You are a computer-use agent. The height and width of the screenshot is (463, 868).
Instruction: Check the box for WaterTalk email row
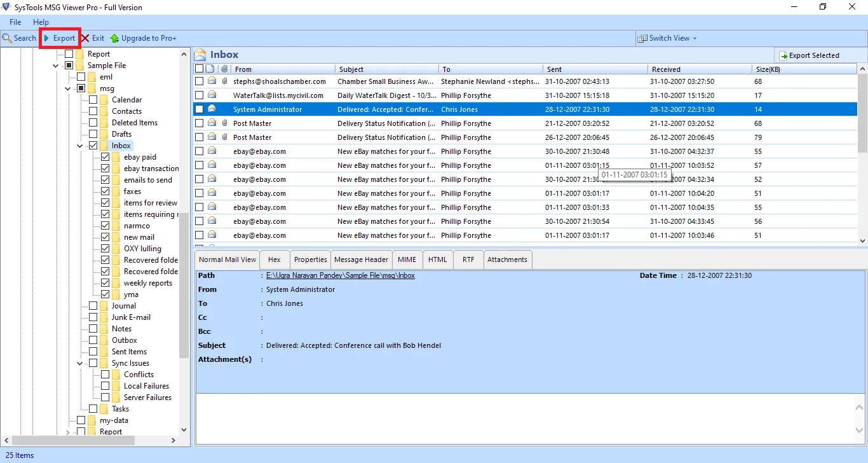coord(199,95)
